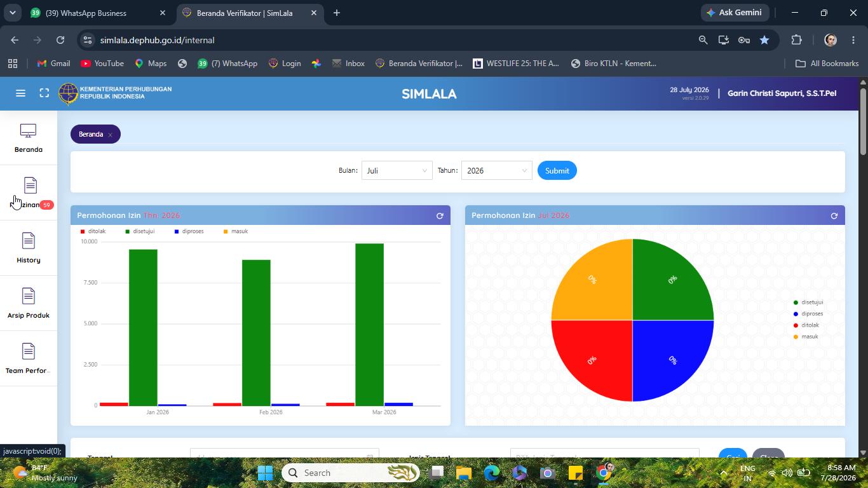Toggle masuk in pie chart legend

pyautogui.click(x=806, y=337)
